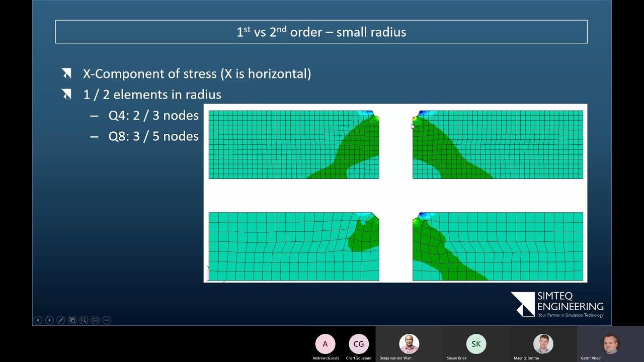
Task: Click the top-right fine mesh stress plot
Action: pyautogui.click(x=498, y=145)
